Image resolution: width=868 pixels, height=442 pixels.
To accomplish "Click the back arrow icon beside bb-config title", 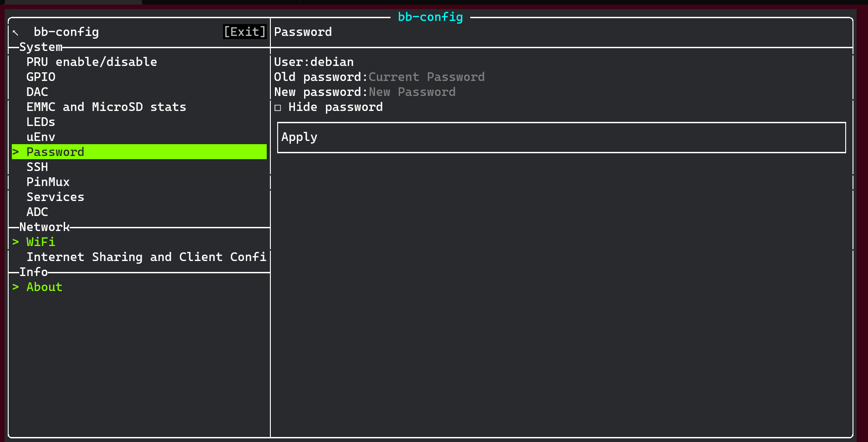I will click(x=15, y=32).
